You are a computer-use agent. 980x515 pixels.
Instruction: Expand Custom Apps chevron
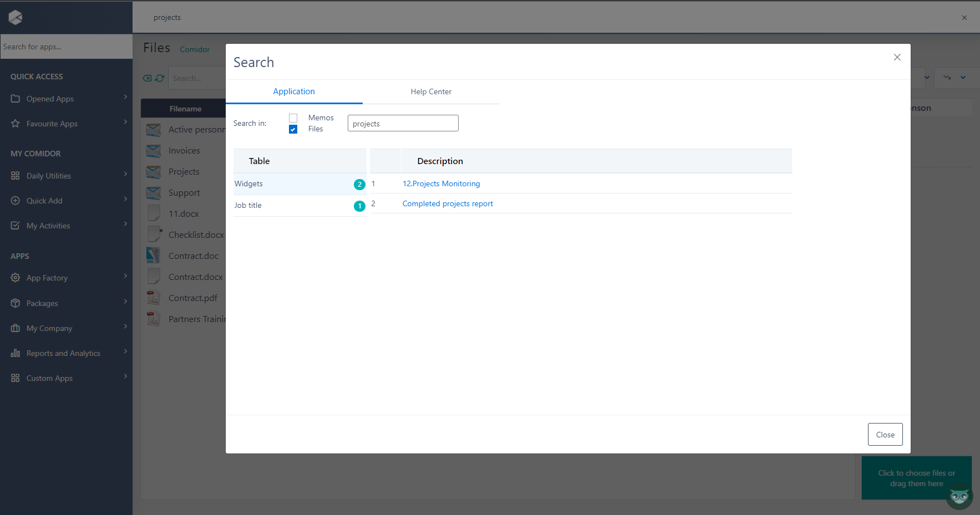click(x=125, y=376)
